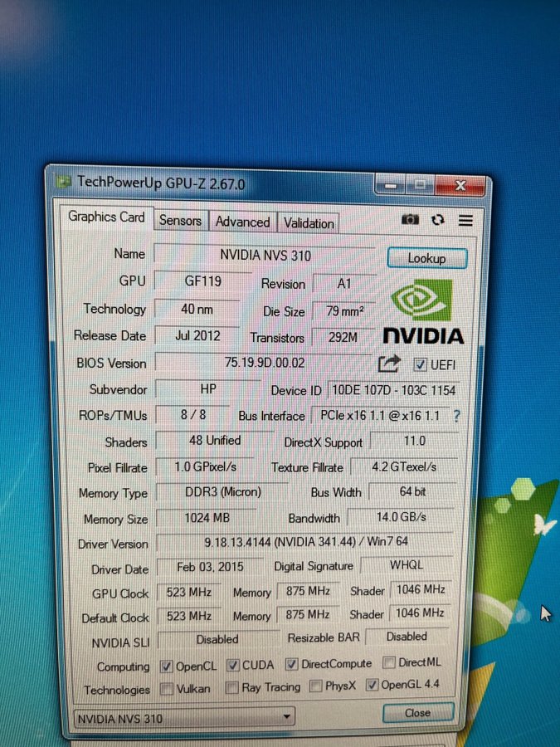Screen dimensions: 560x747
Task: Close GPU-Z with the red X
Action: [460, 185]
